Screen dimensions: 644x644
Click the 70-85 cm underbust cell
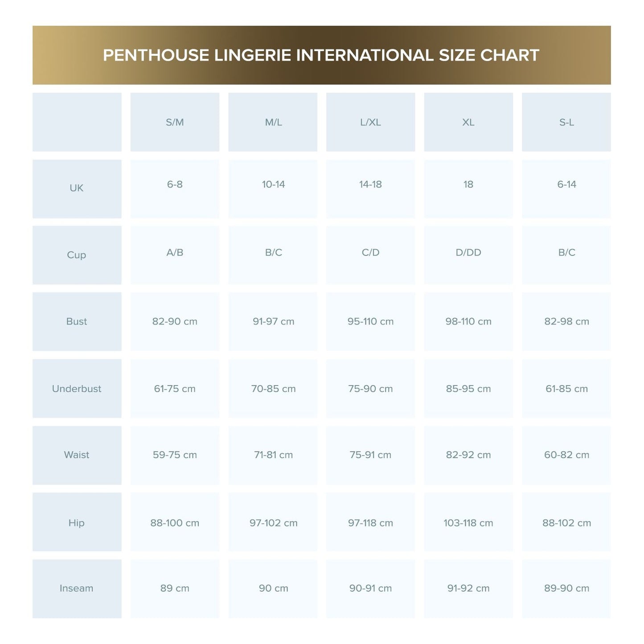point(273,389)
